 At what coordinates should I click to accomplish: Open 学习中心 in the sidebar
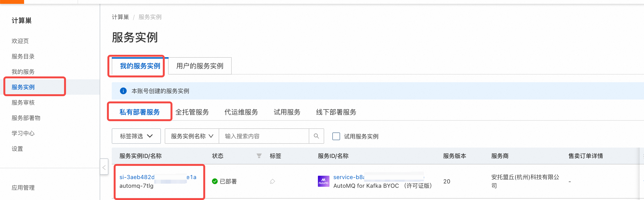pyautogui.click(x=23, y=133)
